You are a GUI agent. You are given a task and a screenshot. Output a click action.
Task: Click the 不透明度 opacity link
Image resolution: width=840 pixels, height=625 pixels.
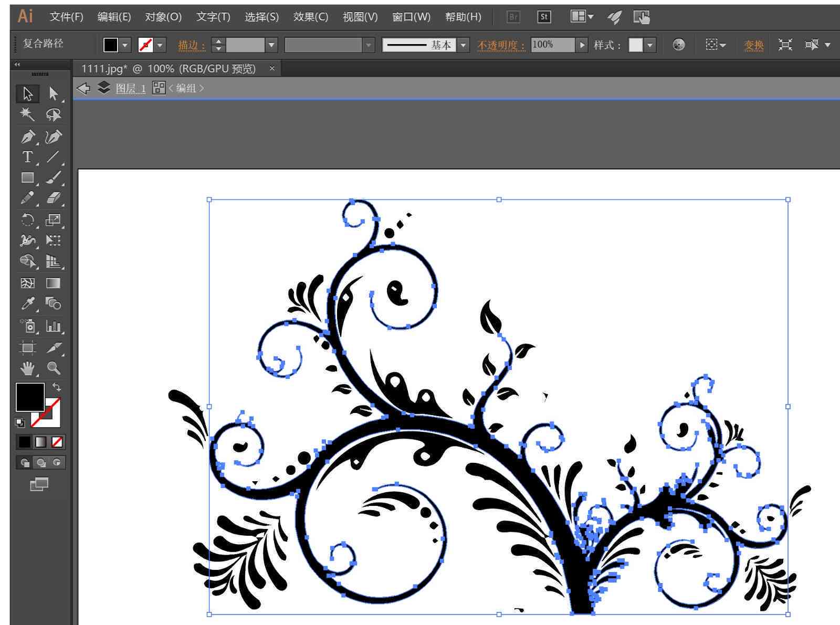[x=501, y=45]
